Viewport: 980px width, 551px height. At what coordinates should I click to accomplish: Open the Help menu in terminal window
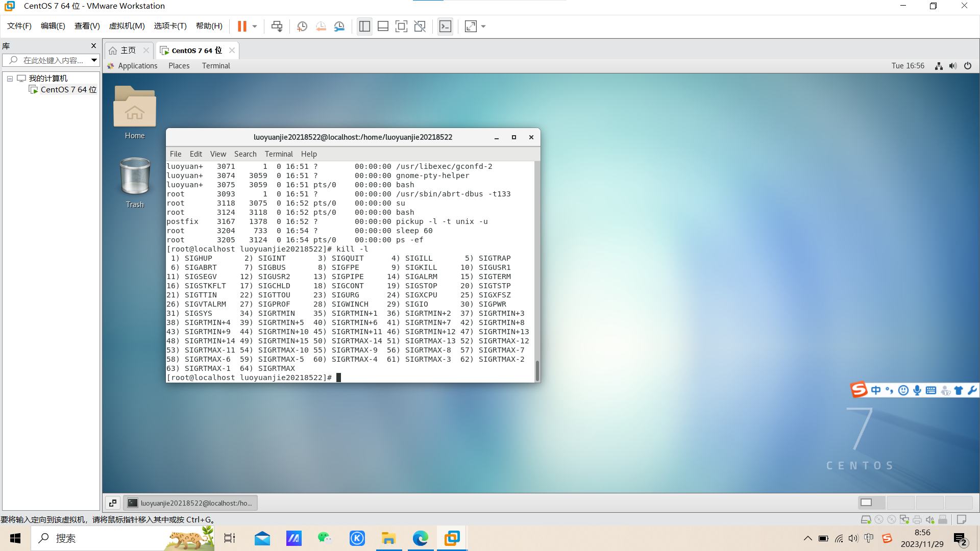309,154
